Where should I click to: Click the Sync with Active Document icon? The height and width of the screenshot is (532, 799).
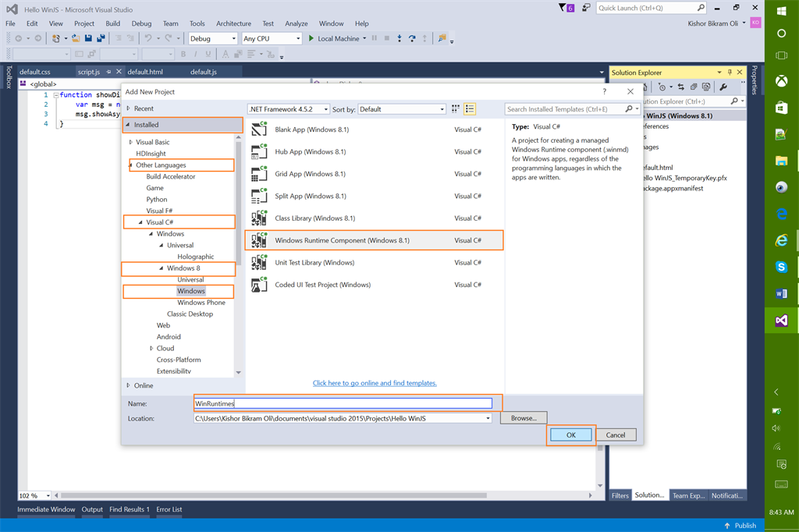click(x=681, y=87)
